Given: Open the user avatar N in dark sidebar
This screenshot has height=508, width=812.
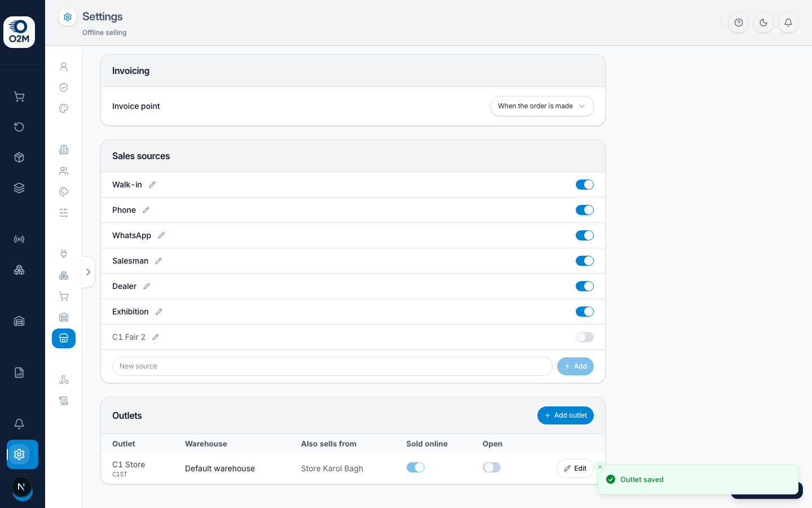Looking at the screenshot, I should (x=21, y=487).
